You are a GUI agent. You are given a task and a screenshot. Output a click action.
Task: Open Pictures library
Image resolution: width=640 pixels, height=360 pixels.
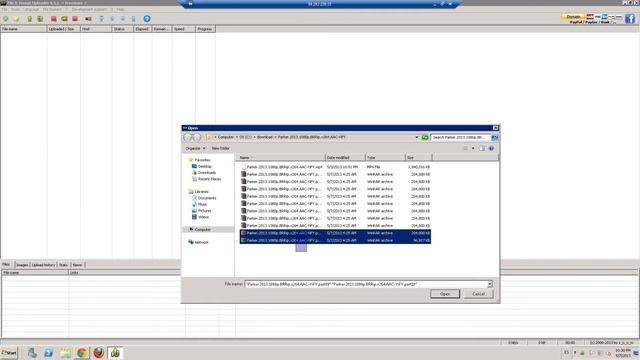point(201,211)
